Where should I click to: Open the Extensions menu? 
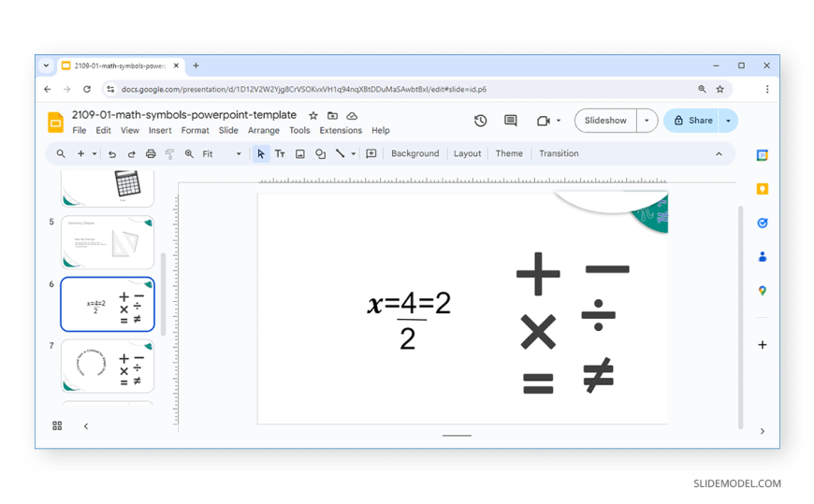click(341, 130)
